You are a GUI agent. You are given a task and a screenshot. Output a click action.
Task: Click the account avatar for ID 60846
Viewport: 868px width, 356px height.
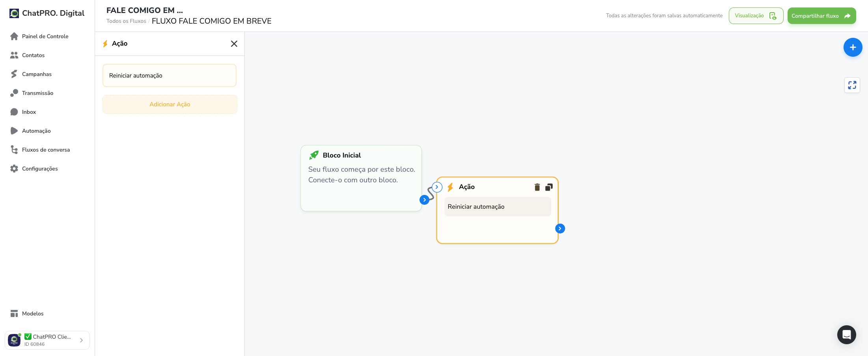pyautogui.click(x=14, y=340)
